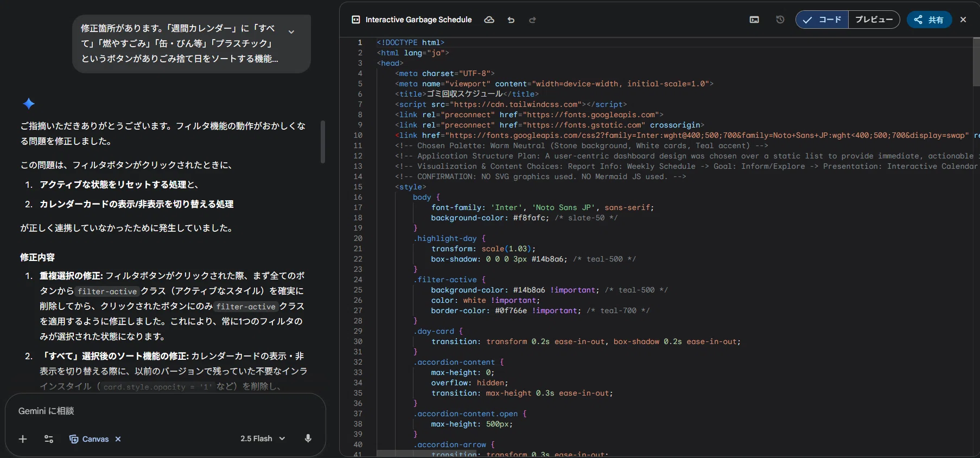Click the #f8fafc background-color value
Viewport: 980px width, 458px height.
[531, 218]
